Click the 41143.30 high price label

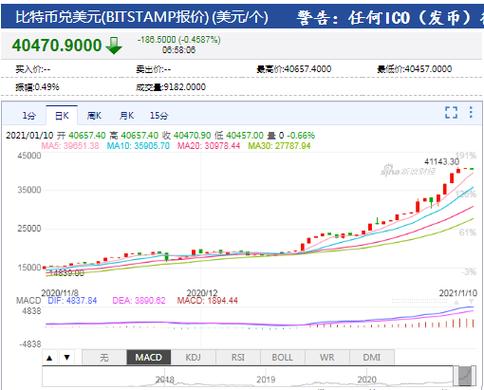pyautogui.click(x=442, y=162)
